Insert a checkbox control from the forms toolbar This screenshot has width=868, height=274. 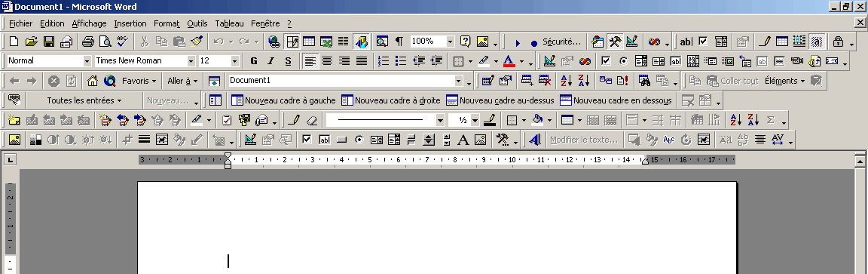(703, 42)
